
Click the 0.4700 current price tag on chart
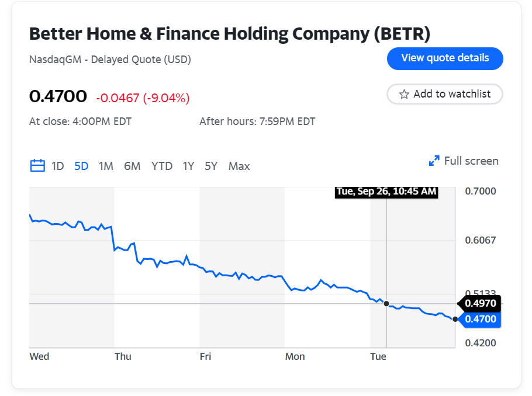pyautogui.click(x=481, y=319)
